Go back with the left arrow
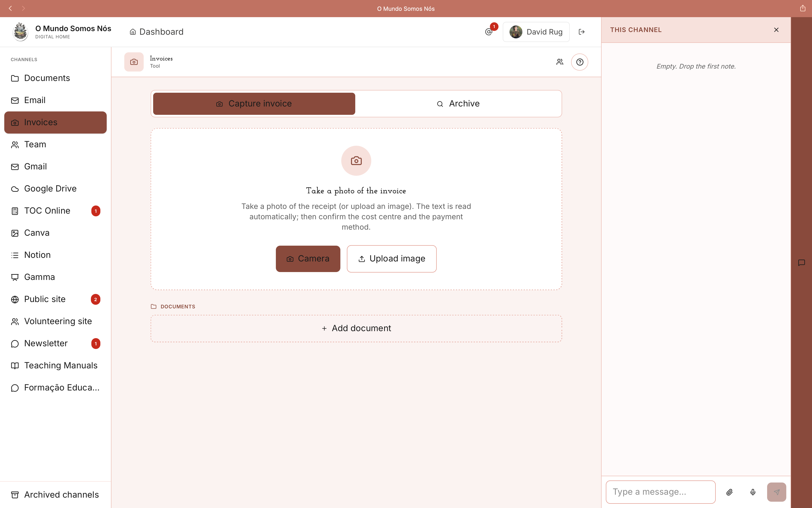Viewport: 812px width, 508px height. coord(10,8)
